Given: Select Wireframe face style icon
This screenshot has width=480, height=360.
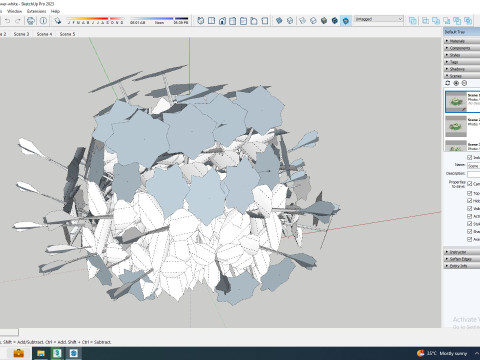Looking at the screenshot, I should 302,21.
